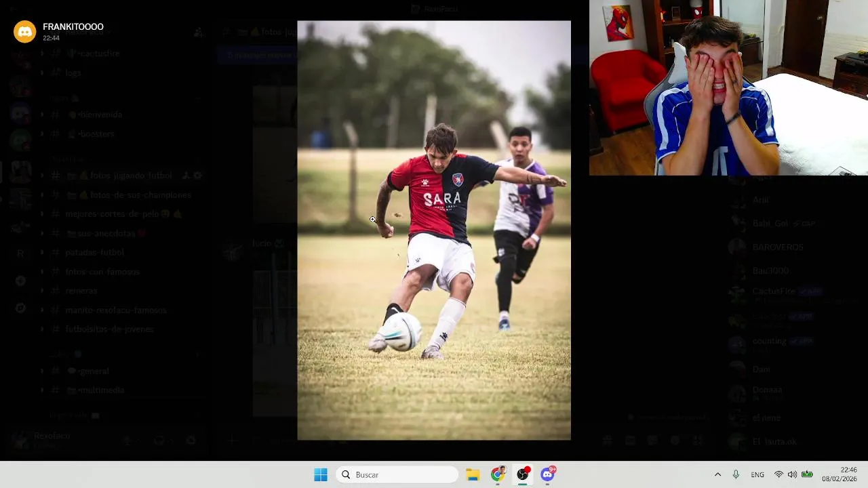Open Discover servers compass icon
868x488 pixels.
(20, 308)
